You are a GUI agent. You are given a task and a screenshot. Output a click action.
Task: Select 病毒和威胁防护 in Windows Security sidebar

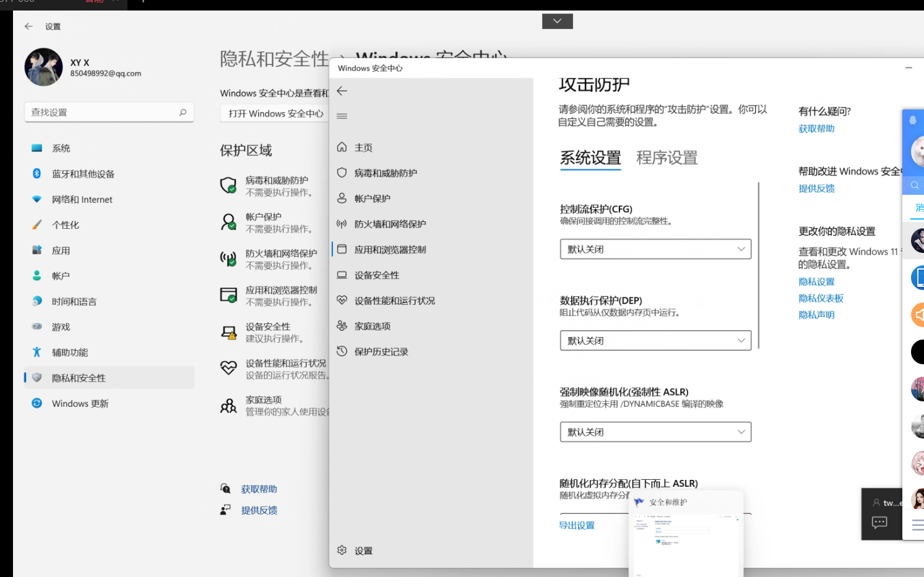point(386,173)
